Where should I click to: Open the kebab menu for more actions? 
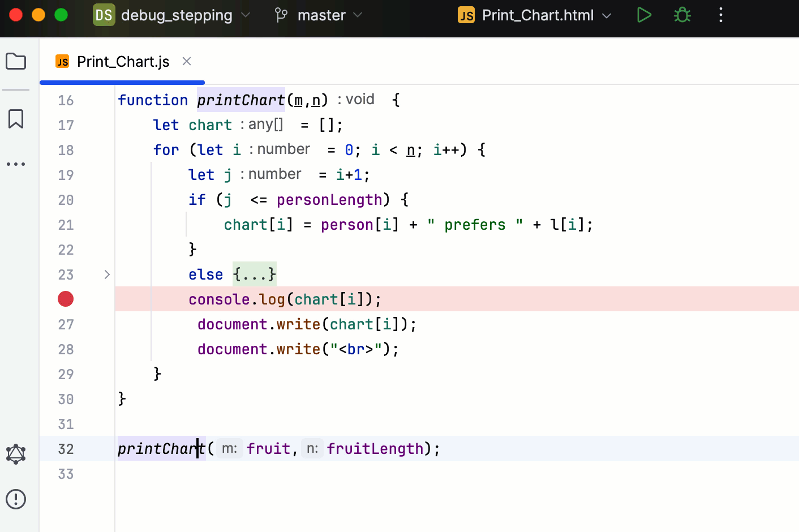point(721,15)
